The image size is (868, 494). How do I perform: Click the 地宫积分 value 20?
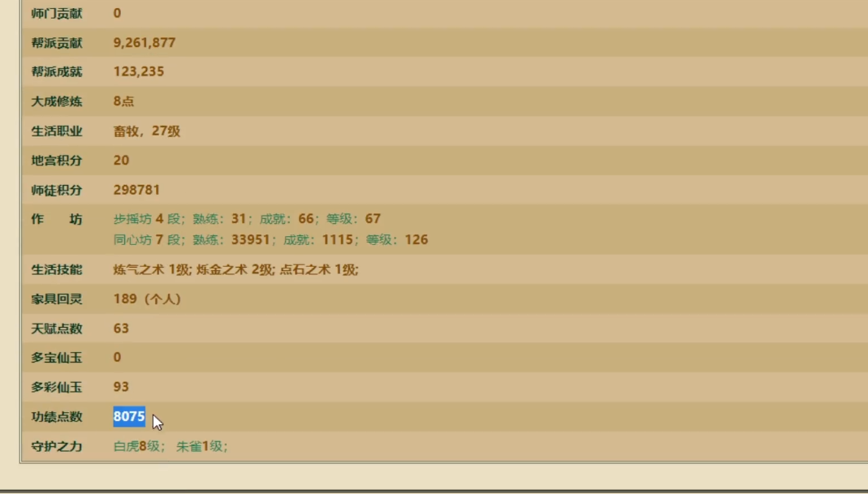(x=121, y=161)
